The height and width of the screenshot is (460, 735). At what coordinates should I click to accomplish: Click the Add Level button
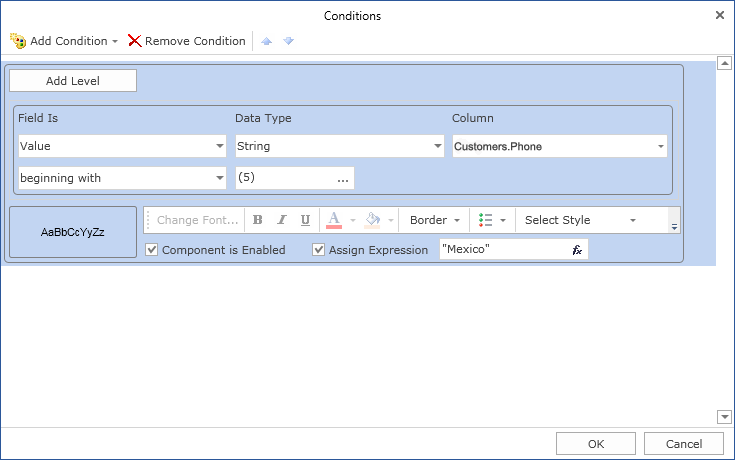73,81
